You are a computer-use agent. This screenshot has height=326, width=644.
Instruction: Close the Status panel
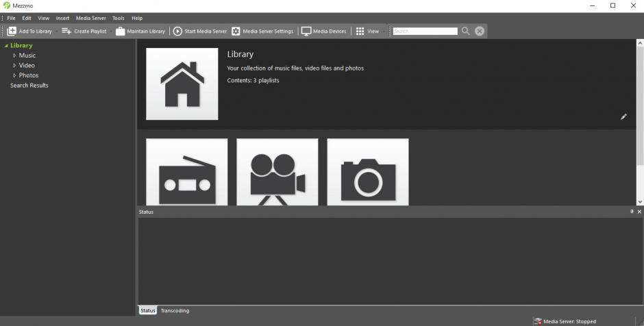tap(639, 212)
